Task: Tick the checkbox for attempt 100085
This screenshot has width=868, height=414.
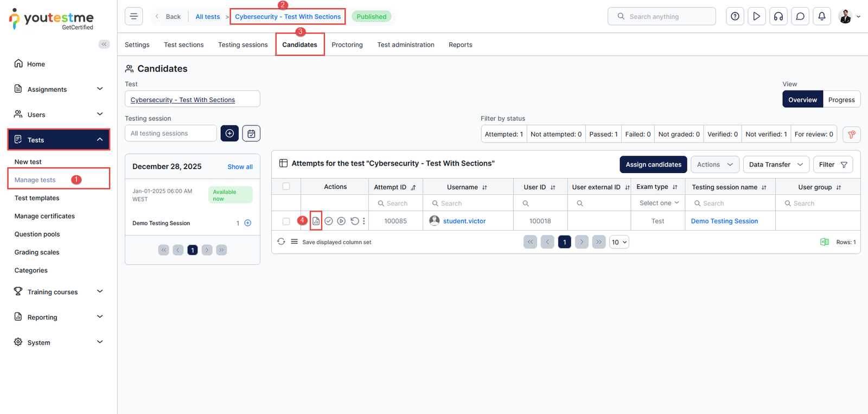Action: coord(286,221)
